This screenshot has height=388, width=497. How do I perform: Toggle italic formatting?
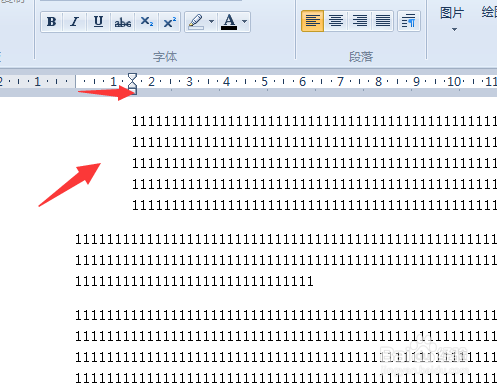[x=74, y=22]
